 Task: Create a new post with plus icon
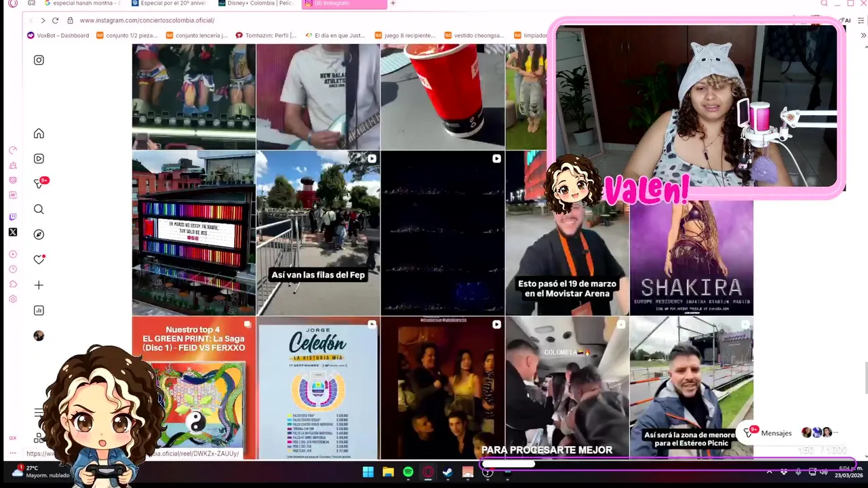click(x=39, y=285)
